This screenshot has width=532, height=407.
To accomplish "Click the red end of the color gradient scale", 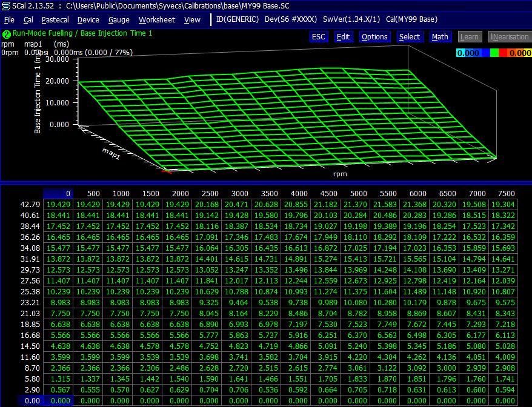I will click(503, 53).
